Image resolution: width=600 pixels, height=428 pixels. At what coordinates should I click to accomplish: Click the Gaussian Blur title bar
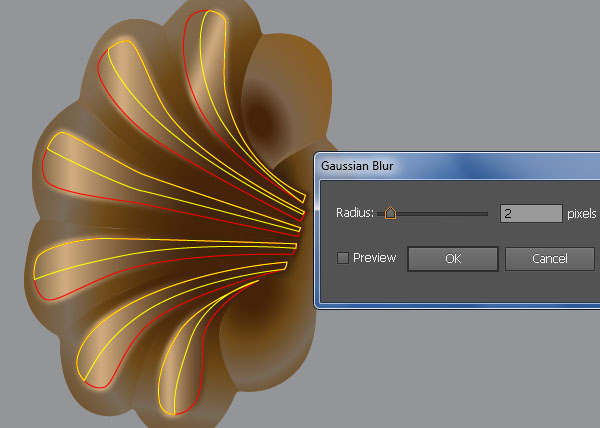point(458,166)
